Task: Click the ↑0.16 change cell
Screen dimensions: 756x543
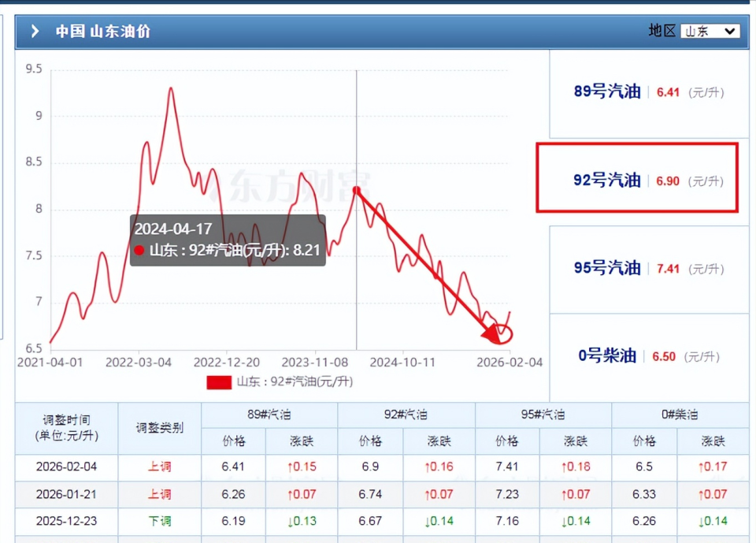Action: click(x=439, y=467)
